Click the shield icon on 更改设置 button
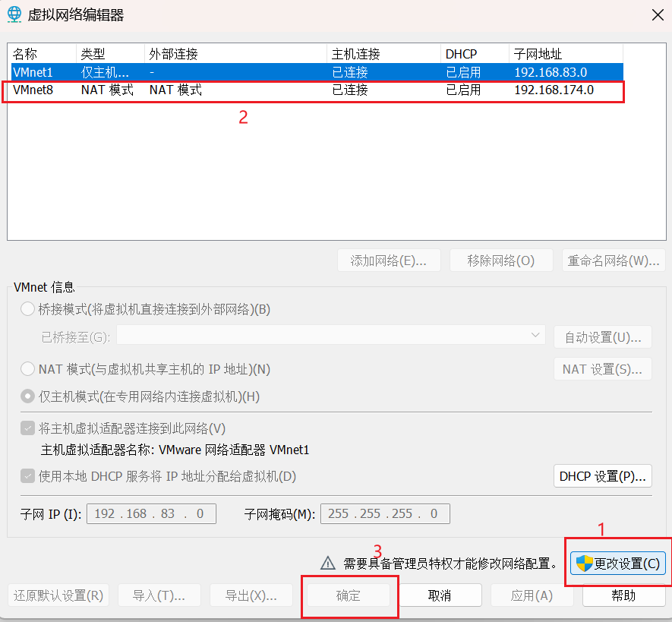The height and width of the screenshot is (622, 672). coord(584,564)
